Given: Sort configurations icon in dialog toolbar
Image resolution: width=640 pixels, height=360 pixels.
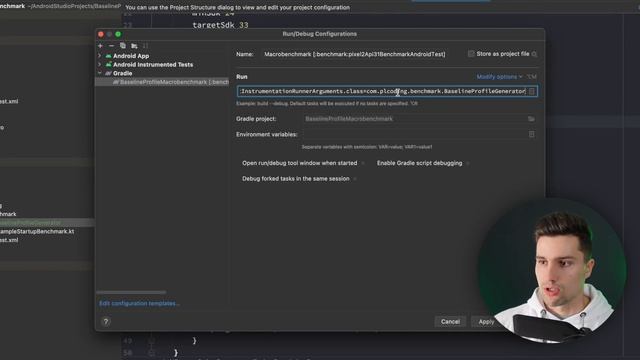Looking at the screenshot, I should (x=145, y=46).
